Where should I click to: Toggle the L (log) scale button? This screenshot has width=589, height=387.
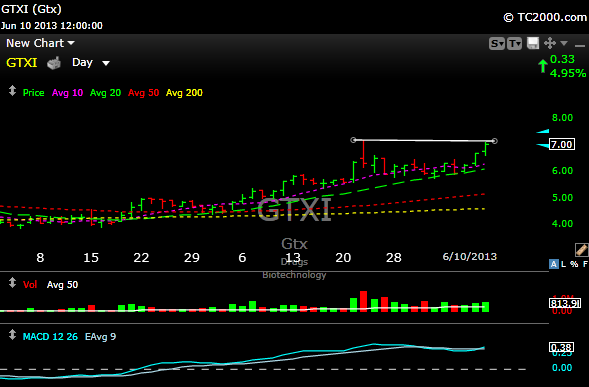[563, 264]
